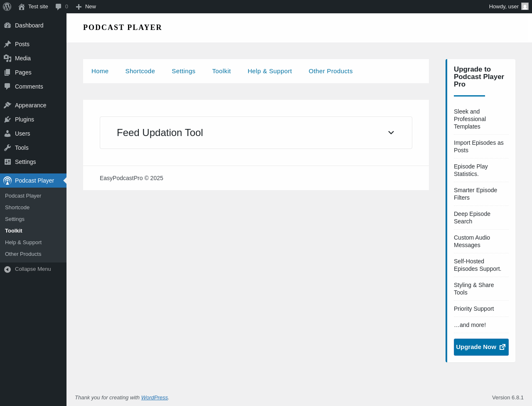Click the …and more! item

click(470, 325)
